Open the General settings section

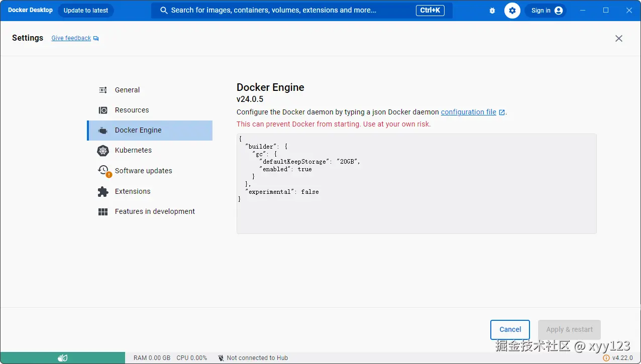127,90
